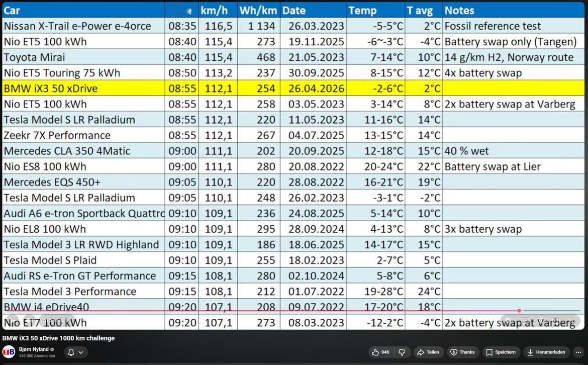The width and height of the screenshot is (588, 365).
Task: Click the 3x battery swap note
Action: 483,229
